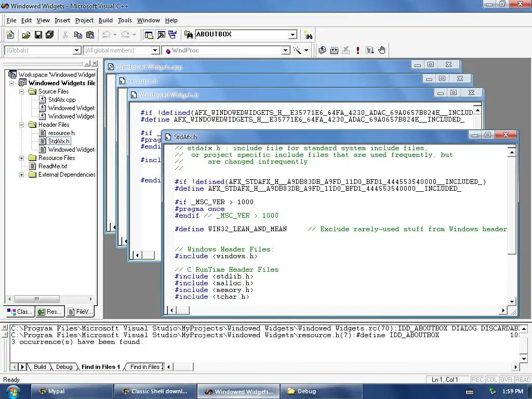Viewport: 532px width, 399px height.
Task: Click the ABOUTBOX find text field
Action: point(242,34)
